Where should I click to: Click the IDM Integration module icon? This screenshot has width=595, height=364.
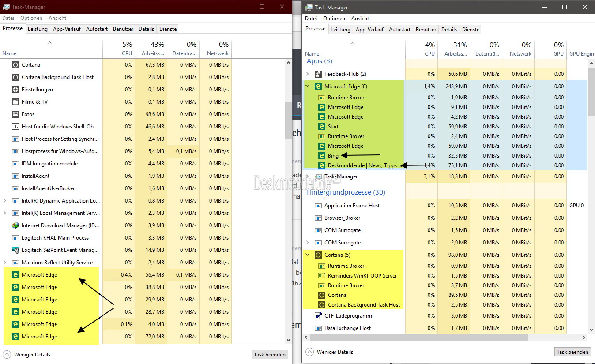pyautogui.click(x=15, y=164)
